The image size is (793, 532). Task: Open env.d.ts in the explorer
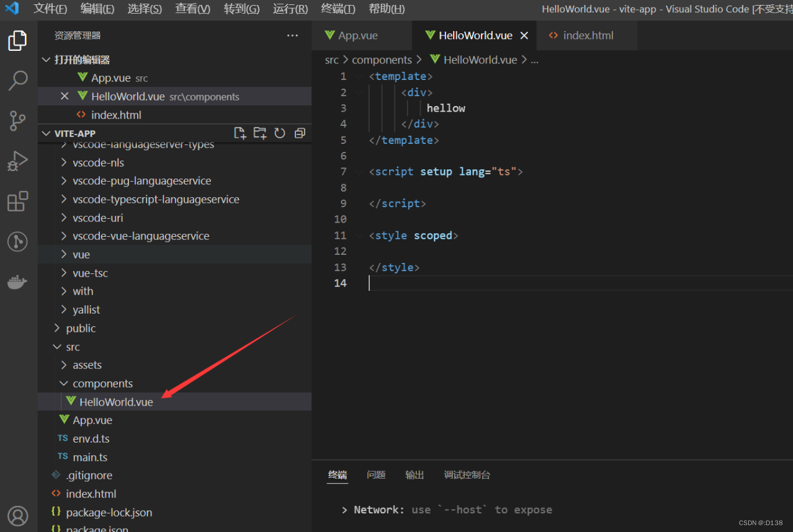174,438
